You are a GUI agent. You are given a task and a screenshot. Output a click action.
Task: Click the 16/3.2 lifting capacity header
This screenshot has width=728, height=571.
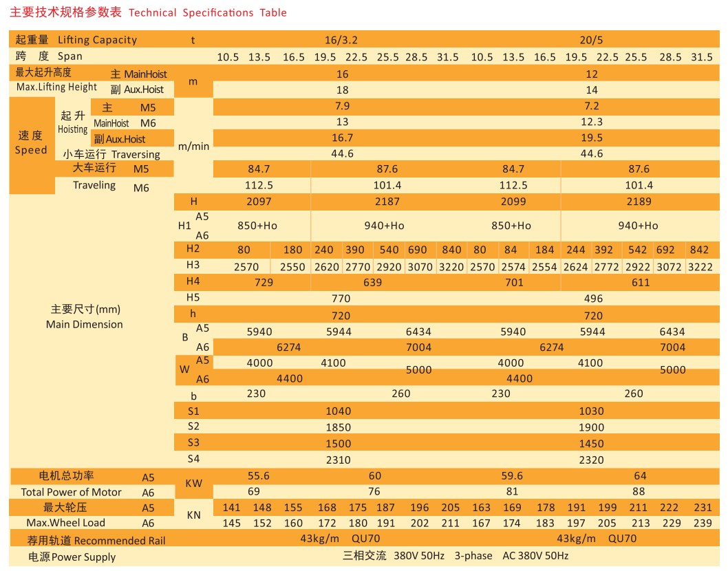pyautogui.click(x=341, y=40)
